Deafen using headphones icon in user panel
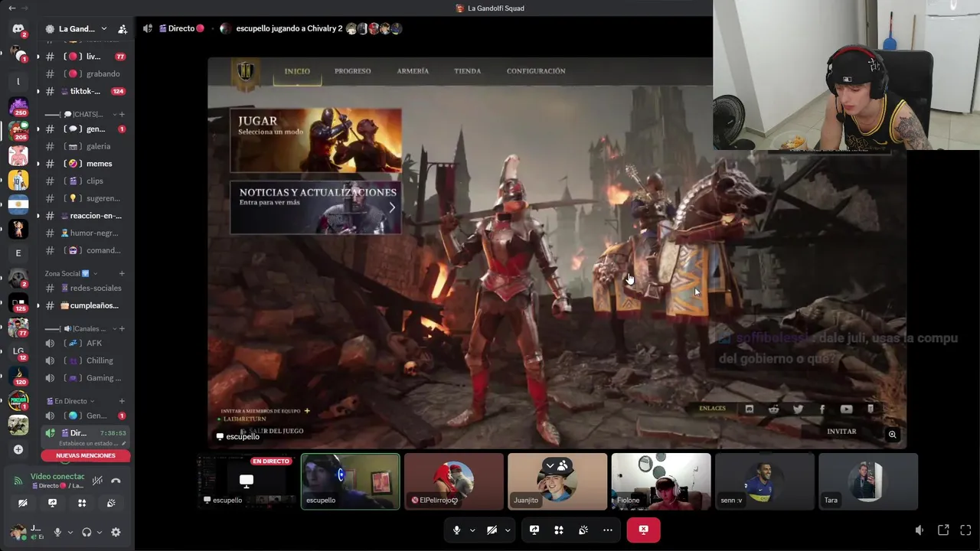Image resolution: width=980 pixels, height=551 pixels. coord(87,532)
